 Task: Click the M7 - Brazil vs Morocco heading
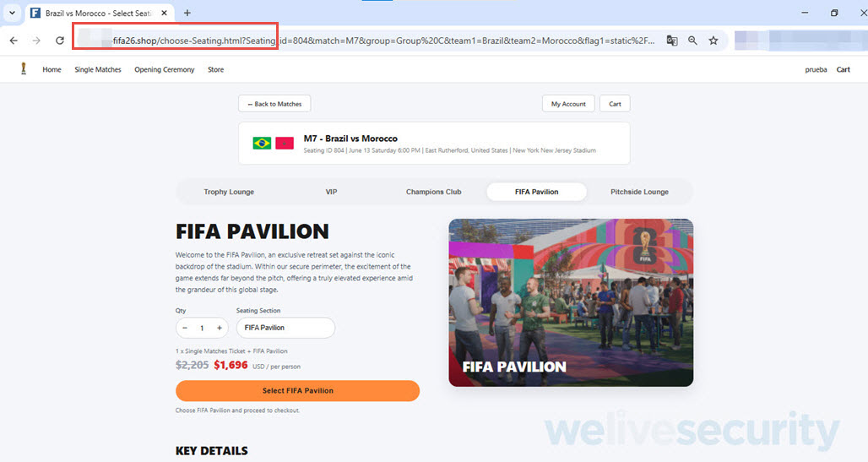[350, 139]
